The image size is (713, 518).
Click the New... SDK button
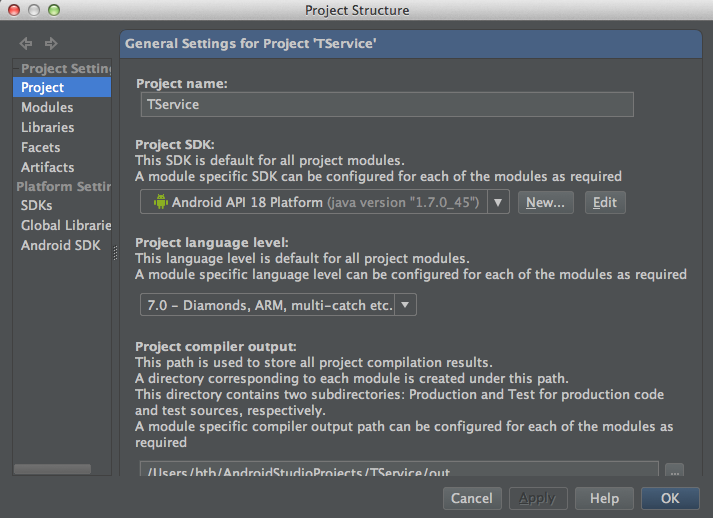click(x=546, y=202)
